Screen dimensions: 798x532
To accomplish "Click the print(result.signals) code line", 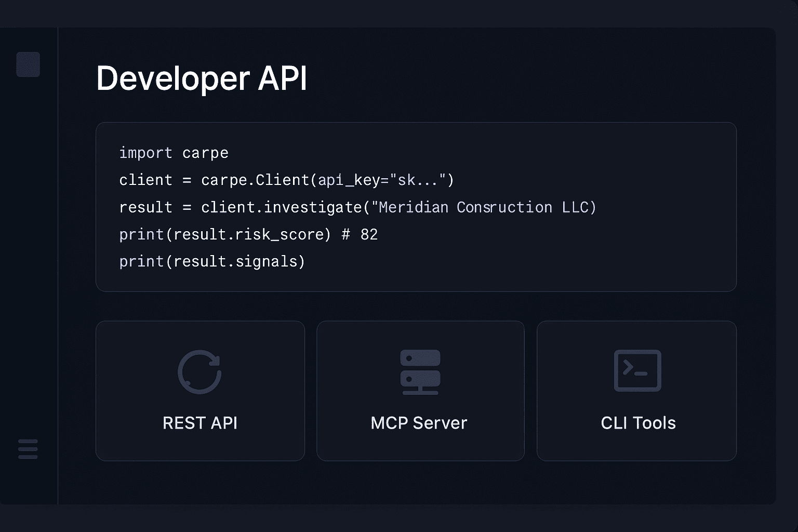I will tap(212, 261).
